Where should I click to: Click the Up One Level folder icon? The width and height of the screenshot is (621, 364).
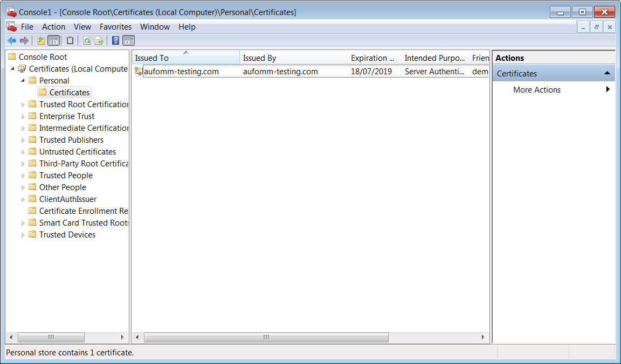[41, 40]
